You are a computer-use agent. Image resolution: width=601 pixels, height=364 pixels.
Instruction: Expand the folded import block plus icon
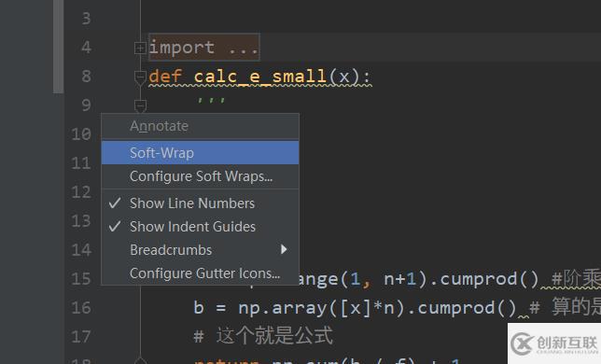pyautogui.click(x=140, y=48)
